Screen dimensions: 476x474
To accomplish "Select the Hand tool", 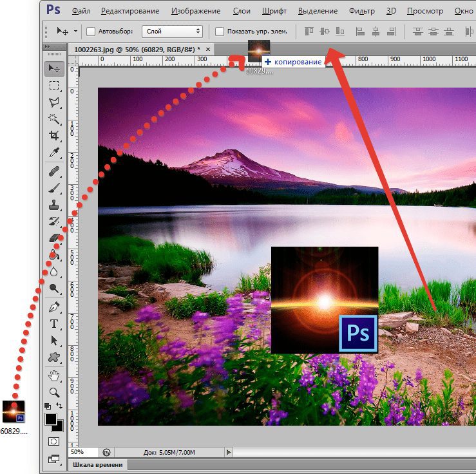I will tap(54, 376).
